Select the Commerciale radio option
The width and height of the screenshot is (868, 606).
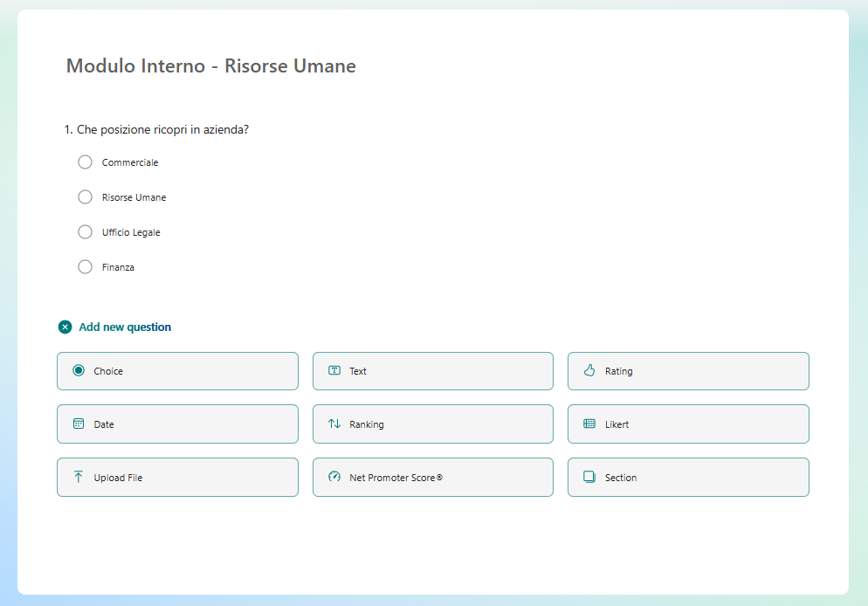[85, 162]
